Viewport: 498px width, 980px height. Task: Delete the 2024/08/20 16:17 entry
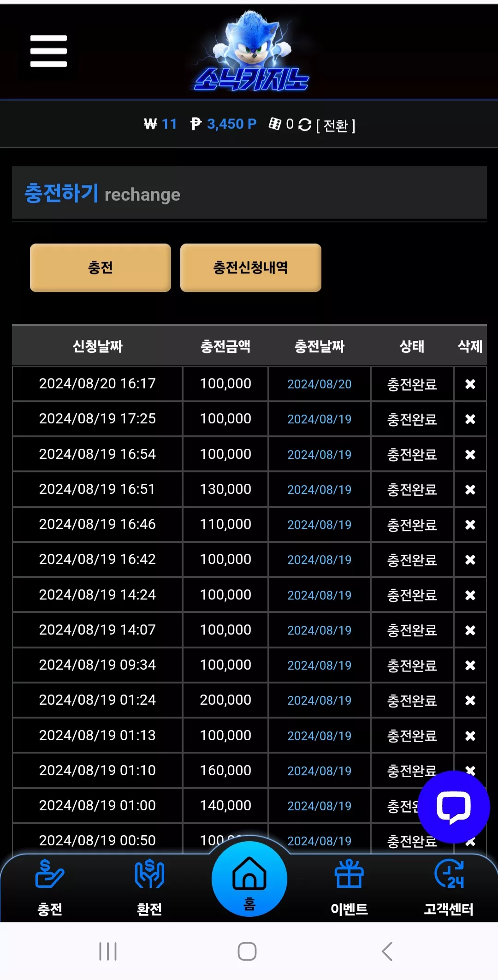tap(470, 384)
